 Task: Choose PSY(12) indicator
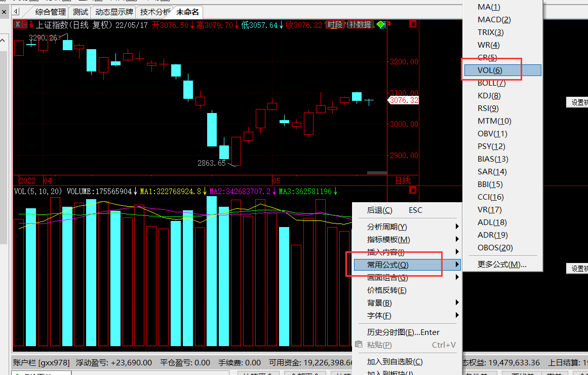(x=502, y=146)
